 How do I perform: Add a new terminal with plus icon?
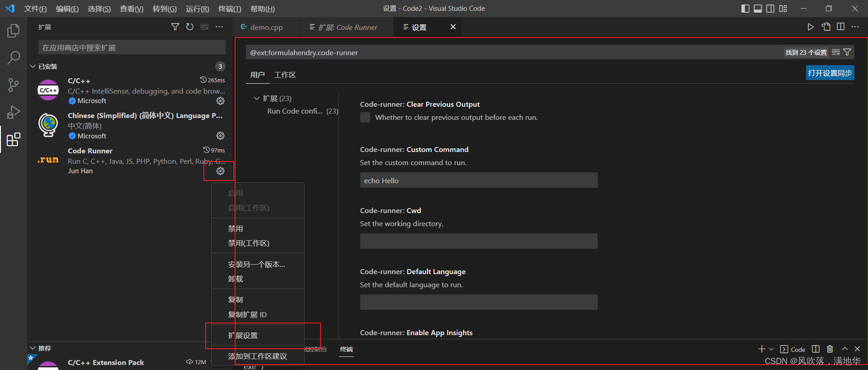(762, 349)
